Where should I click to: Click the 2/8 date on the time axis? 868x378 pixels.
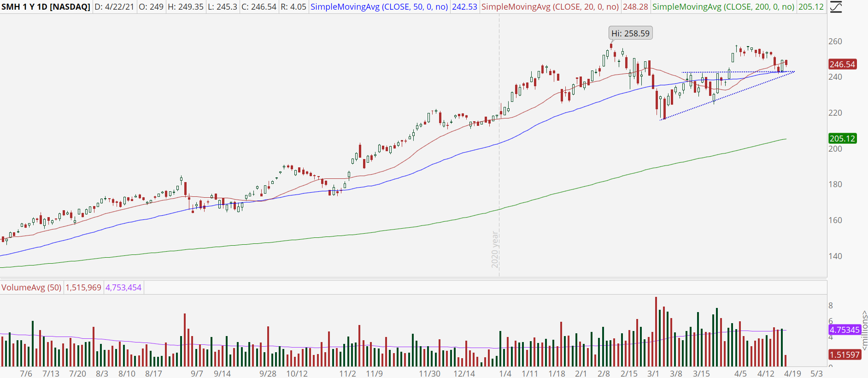pos(604,373)
